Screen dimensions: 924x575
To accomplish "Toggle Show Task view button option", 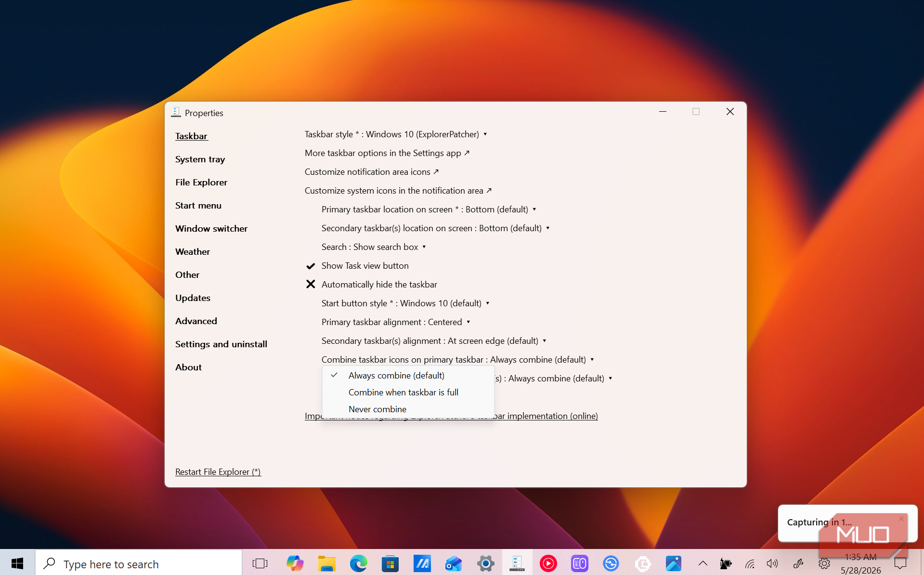I will click(x=357, y=266).
